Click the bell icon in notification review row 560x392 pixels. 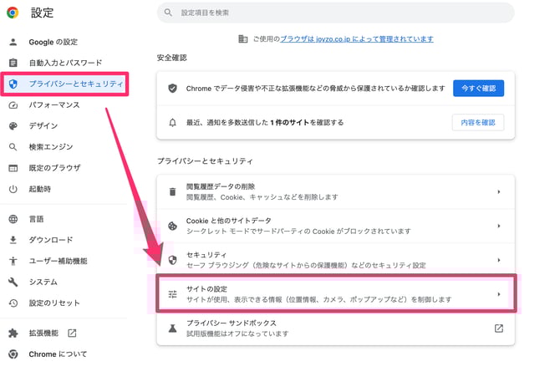(172, 123)
